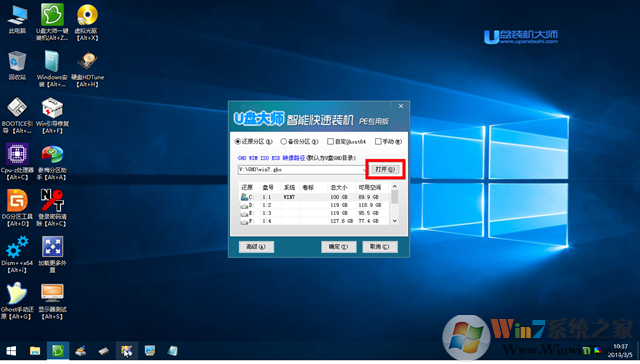Screen dimensions: 640x364
Task: Select the F: partition row
Action: [x=315, y=221]
